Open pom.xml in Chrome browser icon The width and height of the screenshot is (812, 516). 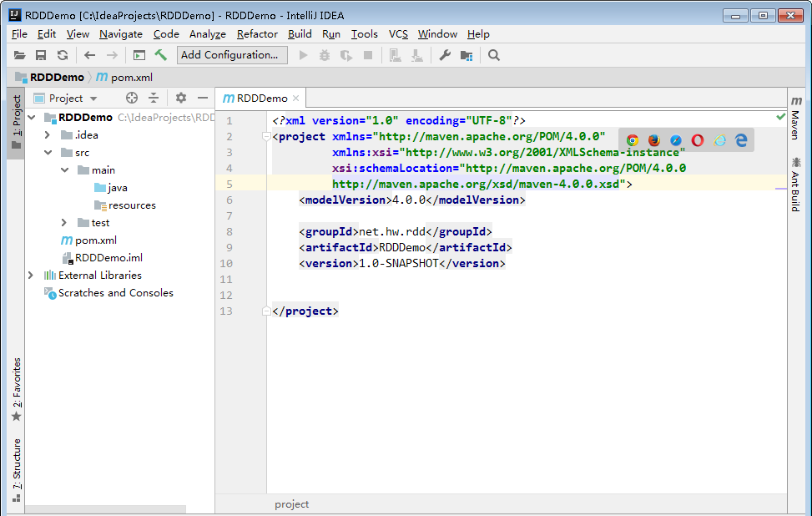coord(633,140)
